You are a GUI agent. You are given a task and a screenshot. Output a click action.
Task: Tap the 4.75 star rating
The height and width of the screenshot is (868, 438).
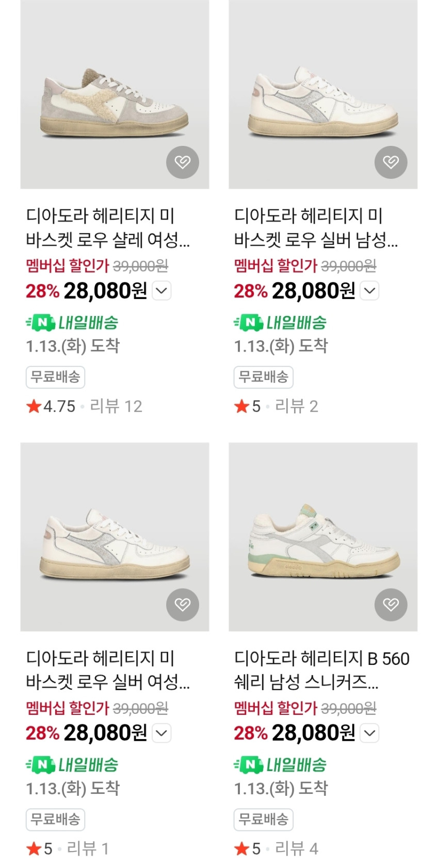pos(51,406)
